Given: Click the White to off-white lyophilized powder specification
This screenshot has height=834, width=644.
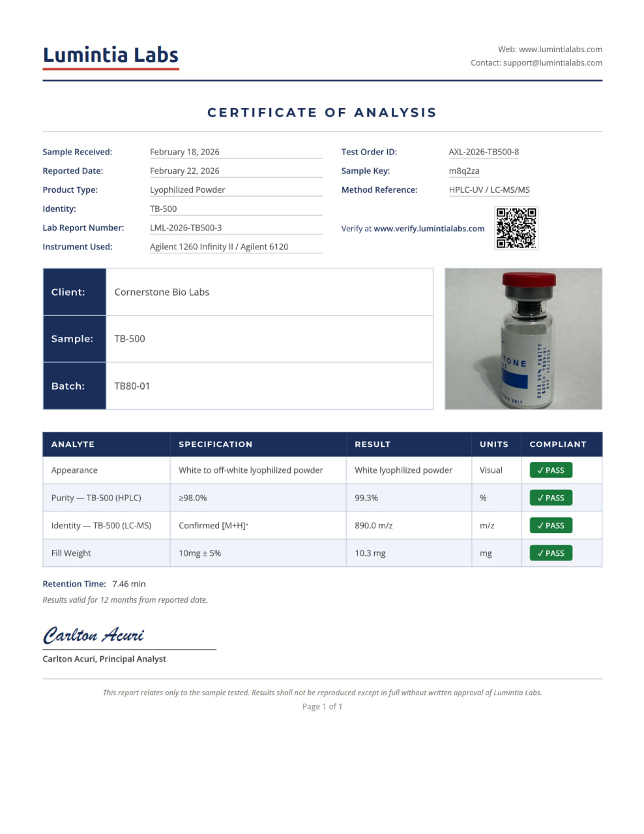Looking at the screenshot, I should pyautogui.click(x=251, y=470).
